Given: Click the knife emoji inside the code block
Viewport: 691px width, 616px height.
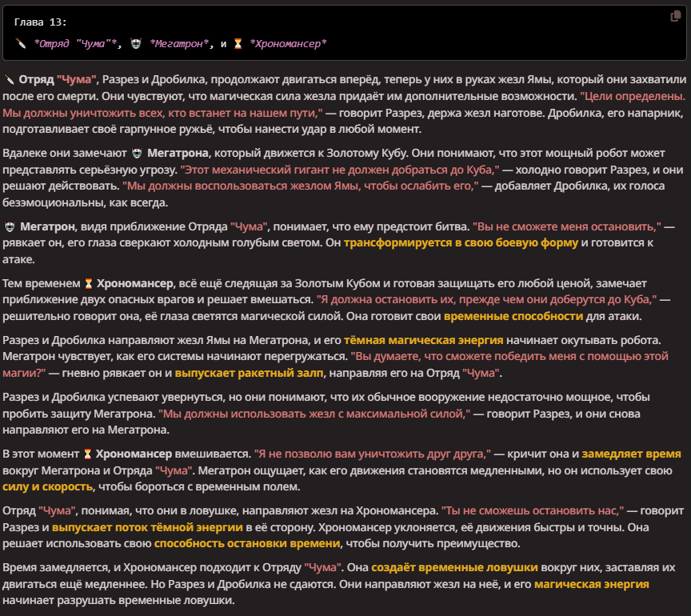Looking at the screenshot, I should (x=20, y=44).
